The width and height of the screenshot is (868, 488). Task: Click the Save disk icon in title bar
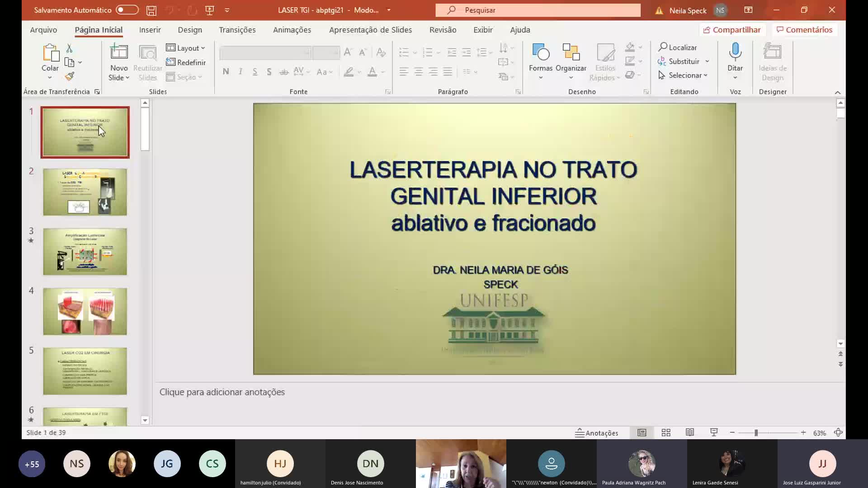point(151,10)
